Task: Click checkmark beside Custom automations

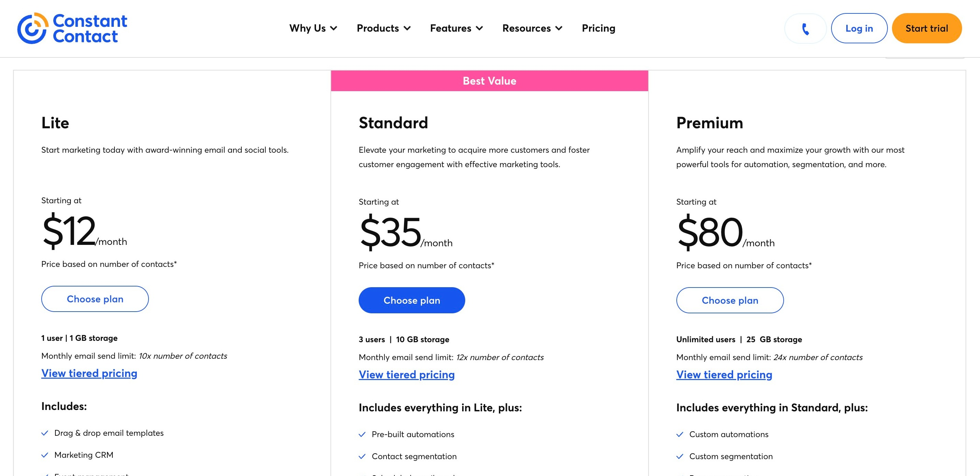Action: (x=680, y=434)
